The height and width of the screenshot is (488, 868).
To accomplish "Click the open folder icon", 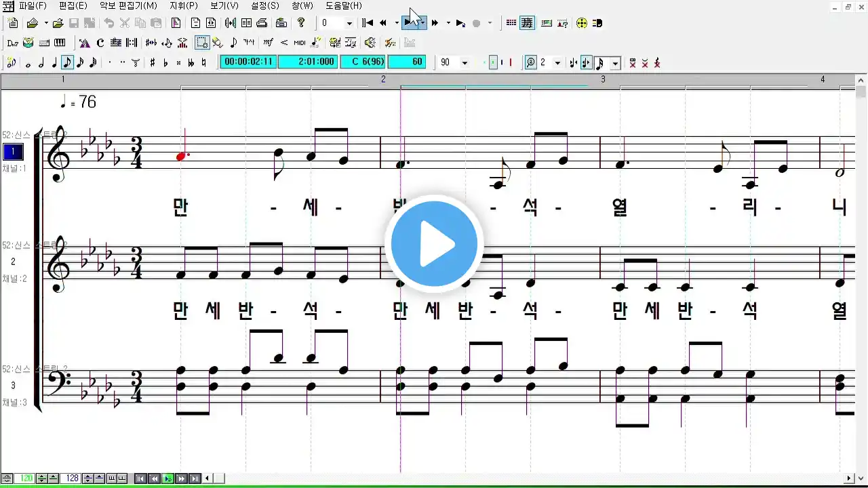I will [x=32, y=22].
